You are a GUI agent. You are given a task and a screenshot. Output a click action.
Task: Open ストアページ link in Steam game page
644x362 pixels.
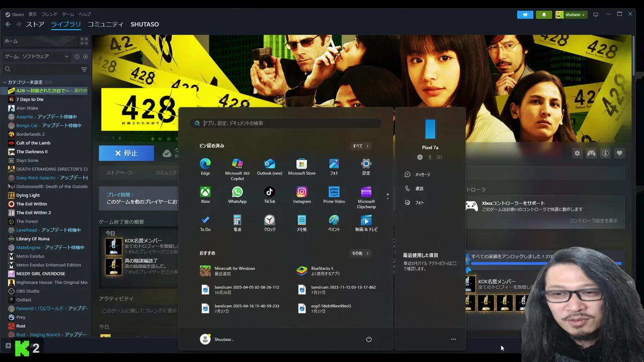119,173
